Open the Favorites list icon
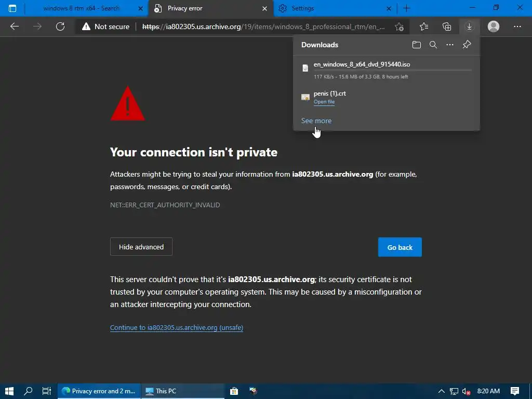This screenshot has width=532, height=399. pos(424,26)
